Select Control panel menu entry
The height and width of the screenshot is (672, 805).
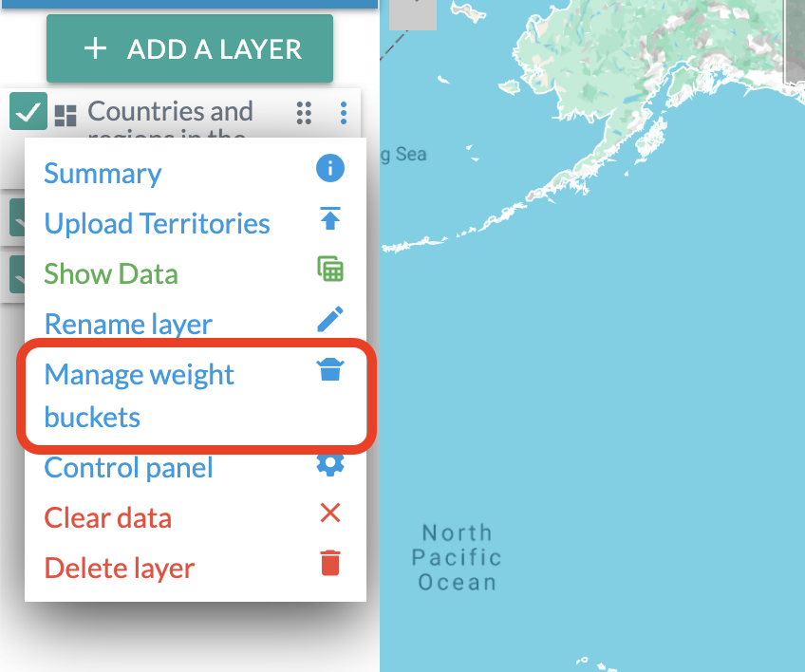pos(128,468)
